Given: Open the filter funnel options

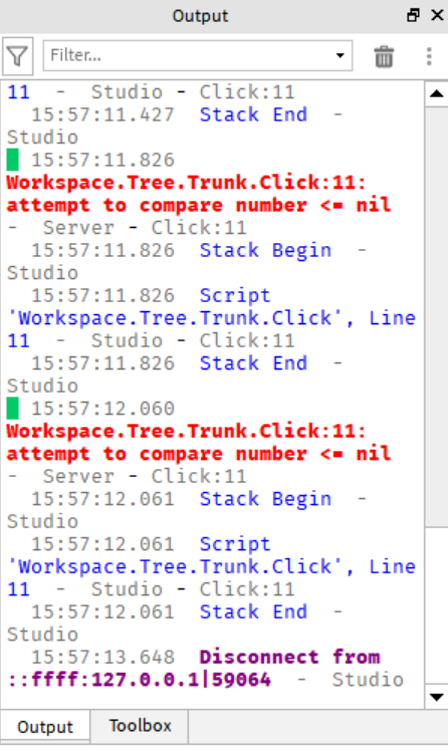Looking at the screenshot, I should [x=18, y=56].
